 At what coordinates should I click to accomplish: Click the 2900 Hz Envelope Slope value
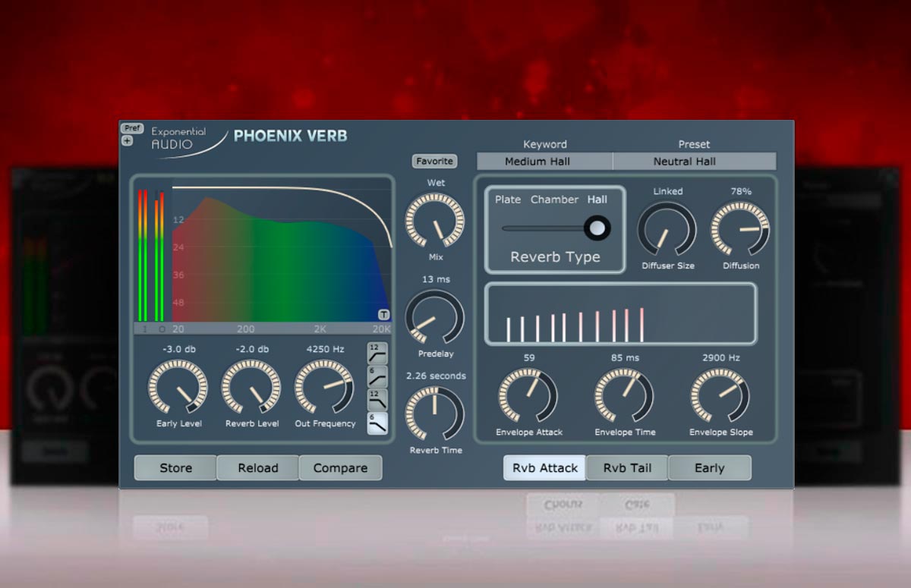[720, 357]
